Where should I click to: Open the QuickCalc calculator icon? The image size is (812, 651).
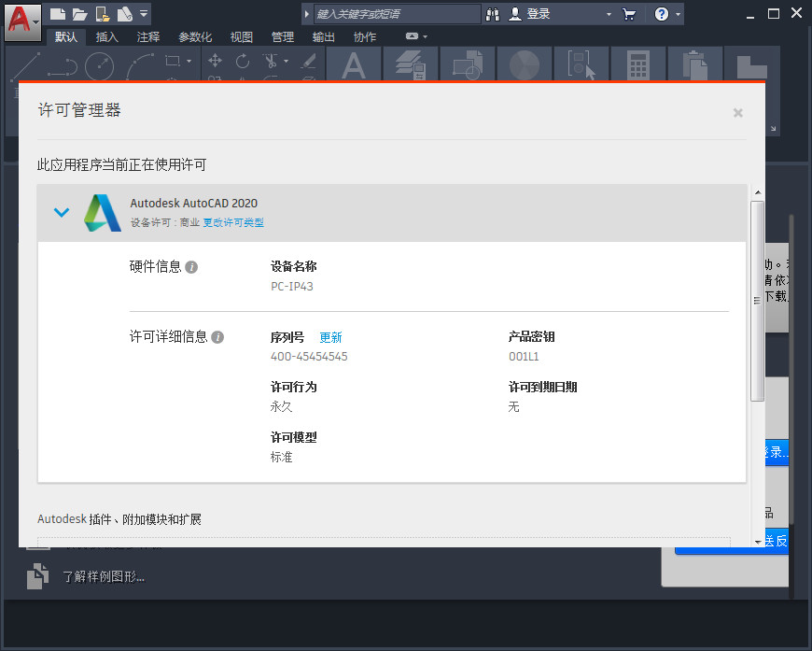tap(638, 65)
